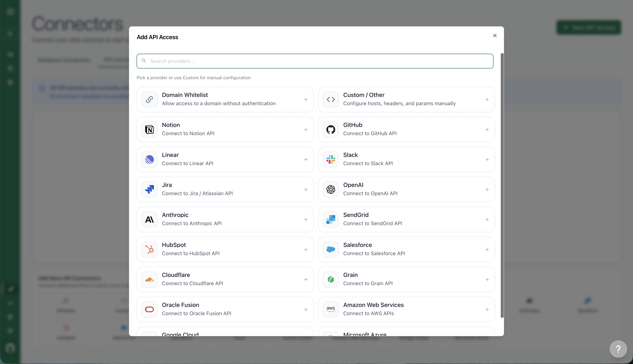
Task: Click the Jira logo icon
Action: tap(149, 189)
